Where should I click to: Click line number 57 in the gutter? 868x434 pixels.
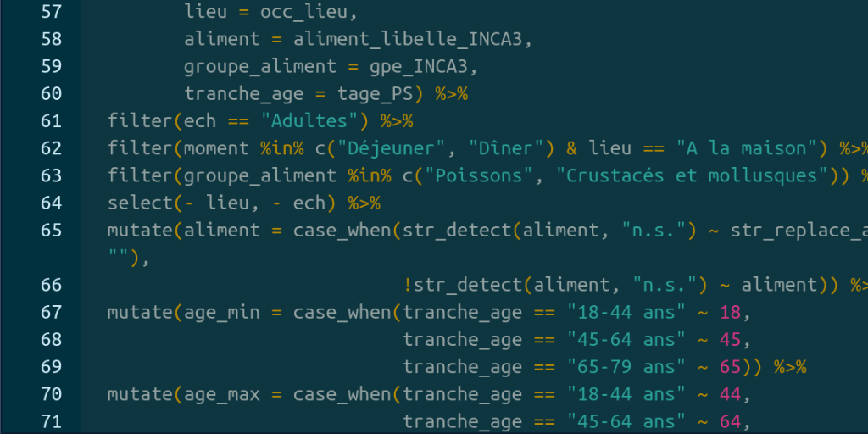[x=52, y=12]
